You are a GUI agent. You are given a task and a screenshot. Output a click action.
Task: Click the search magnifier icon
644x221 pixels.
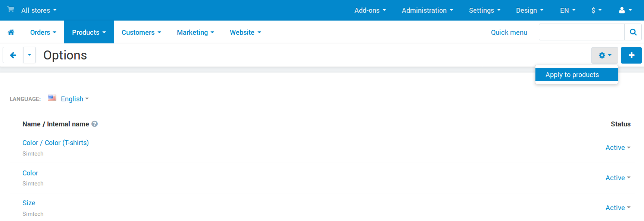point(633,32)
